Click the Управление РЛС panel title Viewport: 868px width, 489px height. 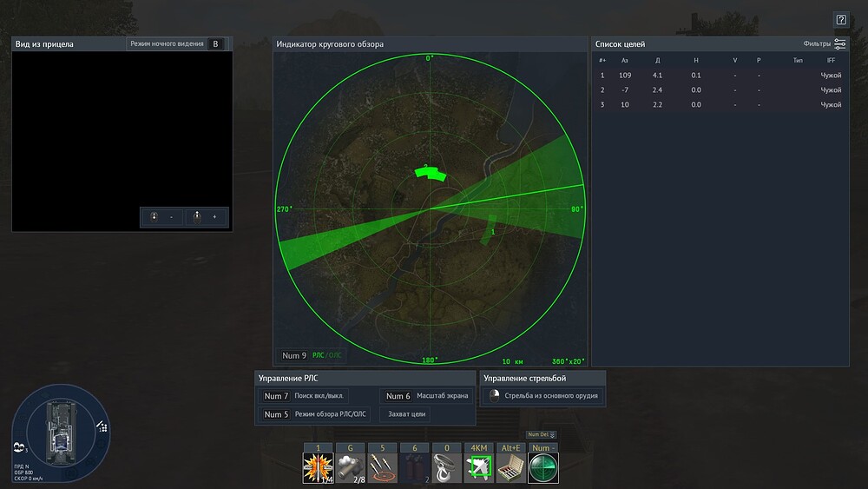(x=288, y=378)
